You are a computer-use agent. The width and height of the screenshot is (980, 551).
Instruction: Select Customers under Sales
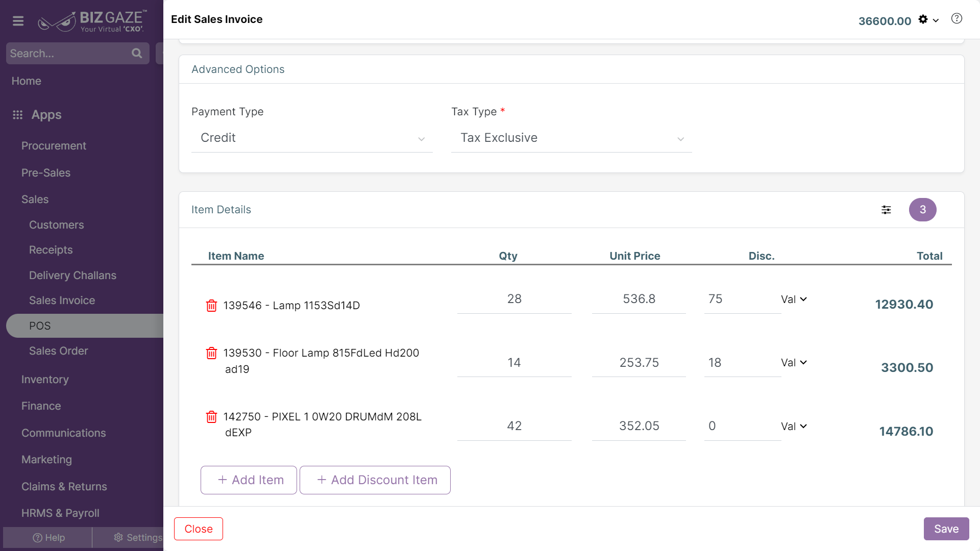[56, 225]
